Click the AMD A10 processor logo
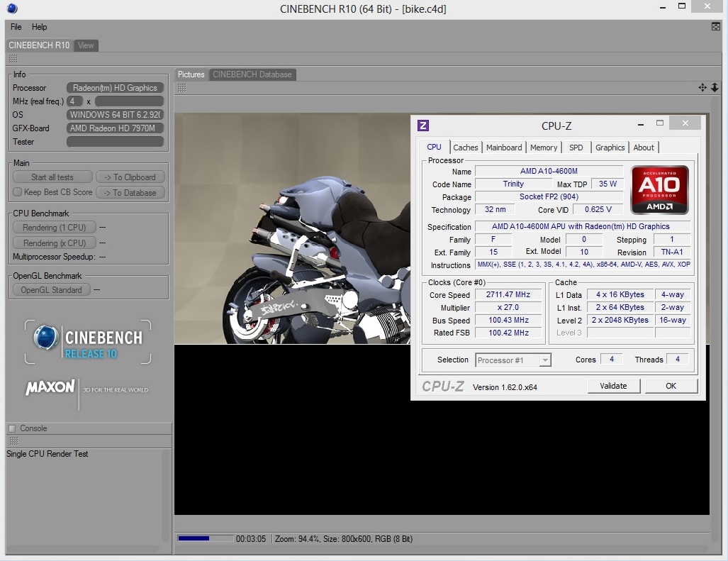 click(659, 190)
